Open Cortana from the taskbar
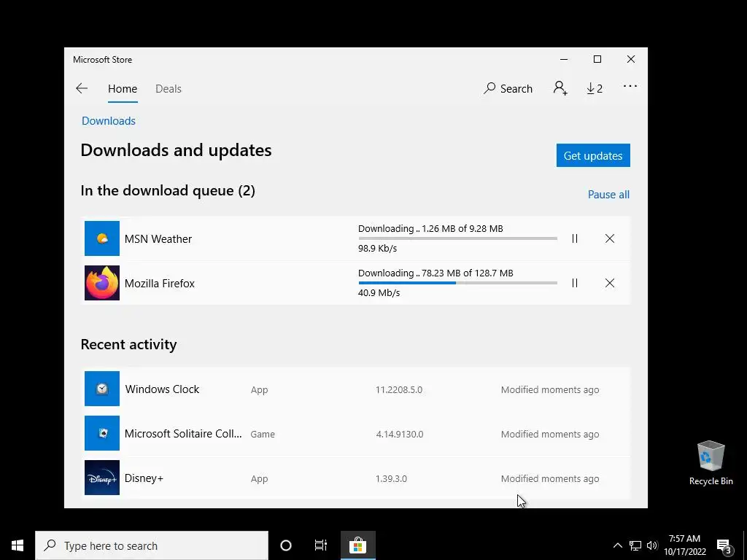 click(x=286, y=545)
